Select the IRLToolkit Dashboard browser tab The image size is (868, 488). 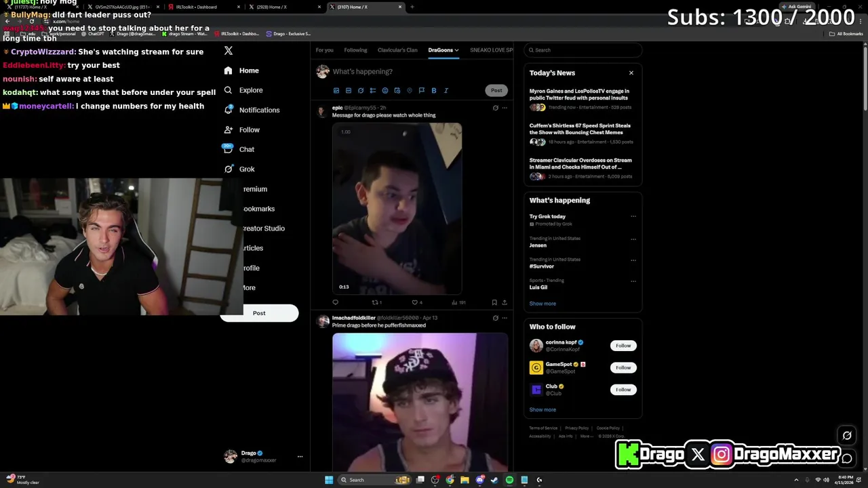pos(203,7)
